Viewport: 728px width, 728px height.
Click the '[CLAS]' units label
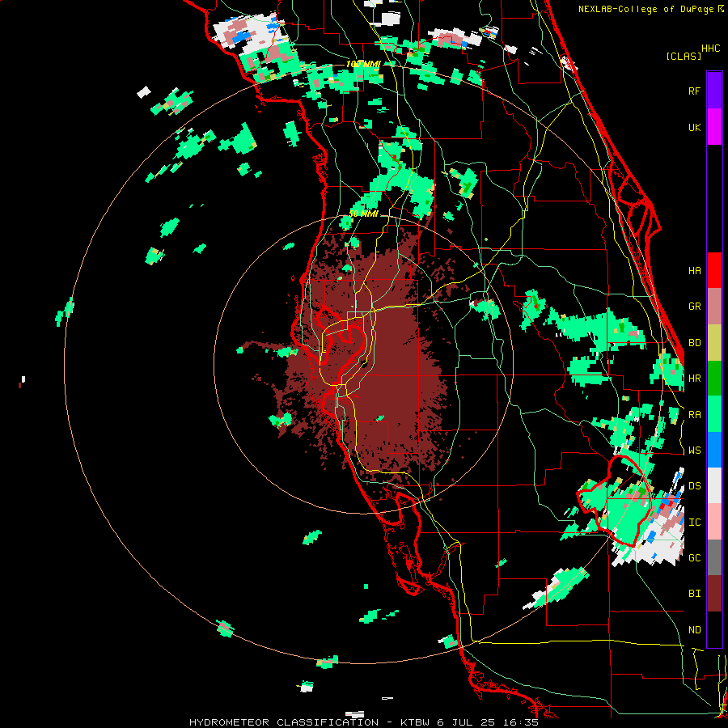[684, 56]
